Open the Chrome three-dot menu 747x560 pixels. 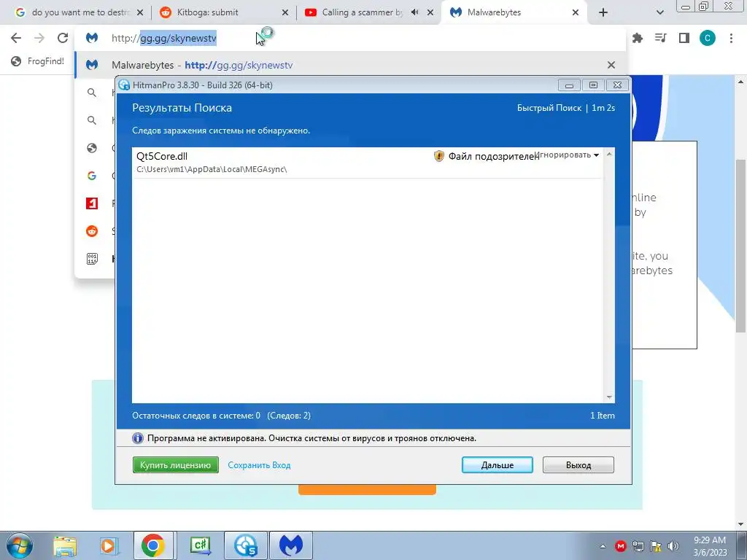(x=731, y=38)
